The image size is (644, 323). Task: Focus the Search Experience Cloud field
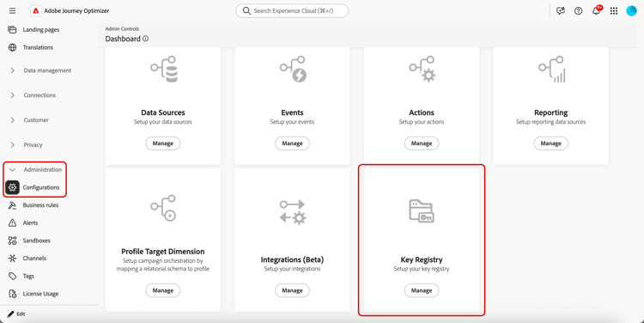pyautogui.click(x=292, y=10)
